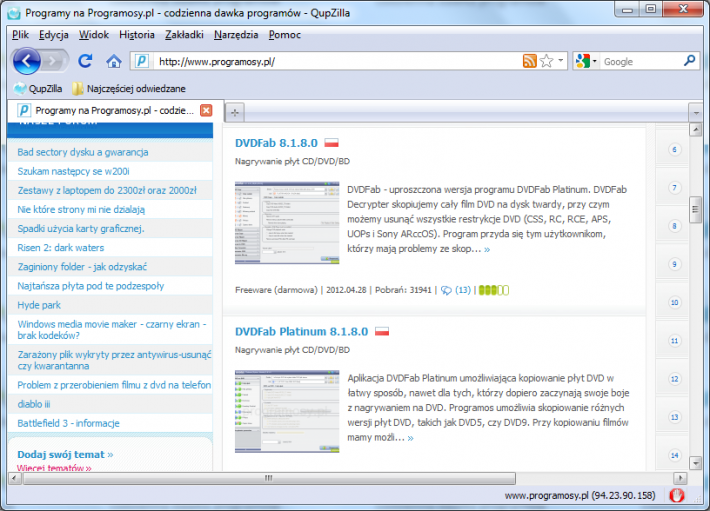
Task: Click the red AdBlock icon in the status bar
Action: tap(677, 496)
